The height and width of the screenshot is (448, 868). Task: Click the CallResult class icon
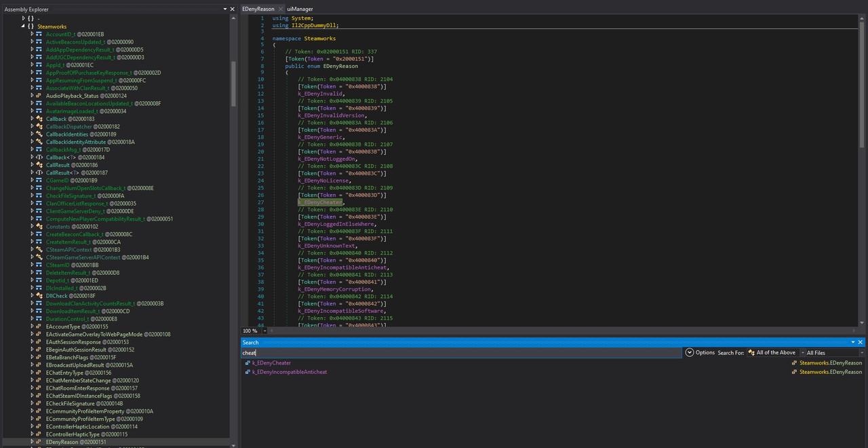(x=39, y=165)
